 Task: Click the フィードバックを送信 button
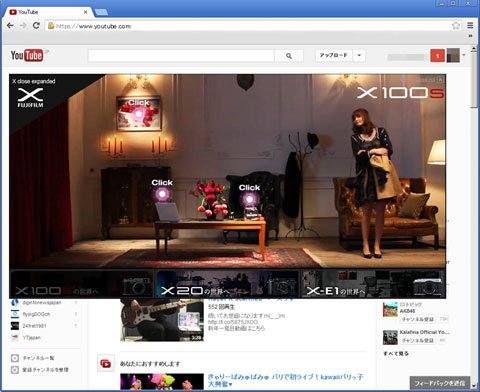pyautogui.click(x=440, y=383)
